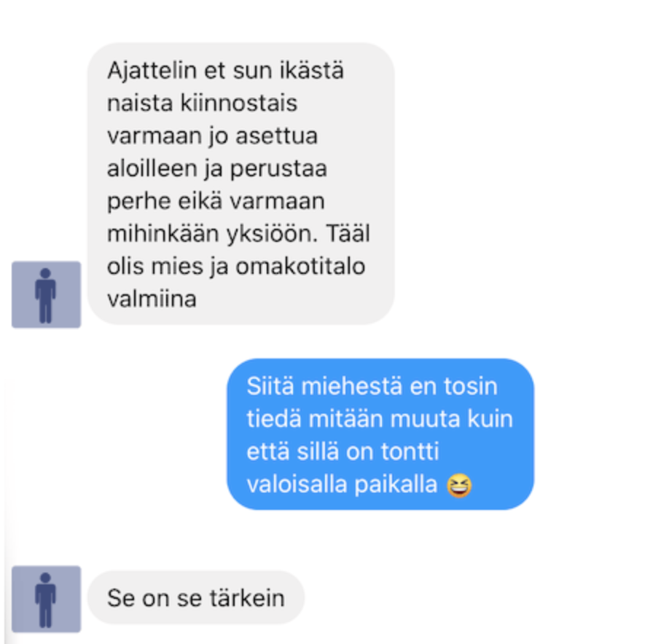Click the word 'Siitä' starting the blue message

270,386
